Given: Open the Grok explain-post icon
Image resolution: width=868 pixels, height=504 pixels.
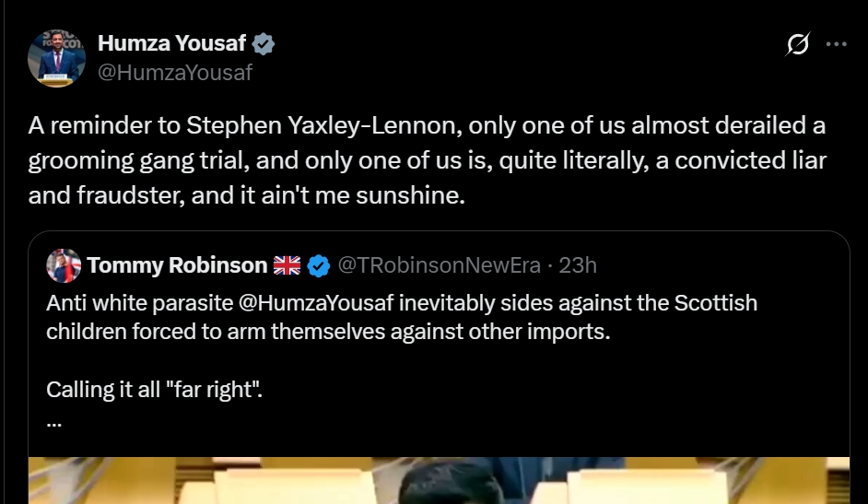Looking at the screenshot, I should coord(798,43).
